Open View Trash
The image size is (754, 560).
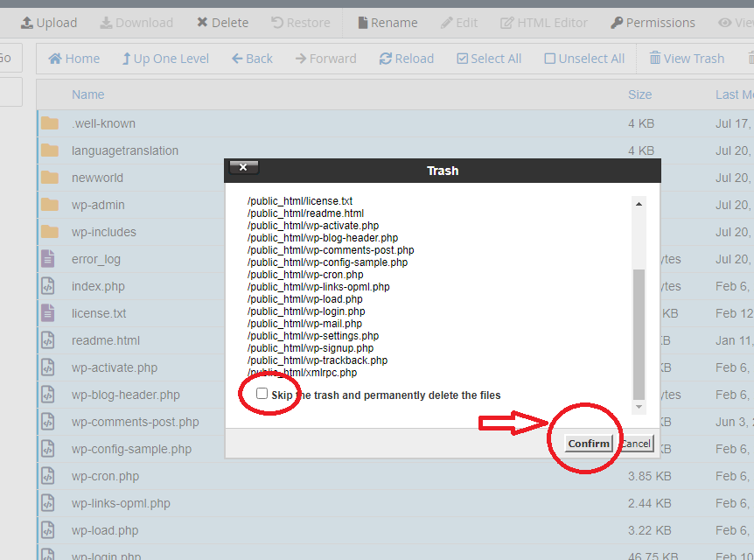pyautogui.click(x=687, y=59)
